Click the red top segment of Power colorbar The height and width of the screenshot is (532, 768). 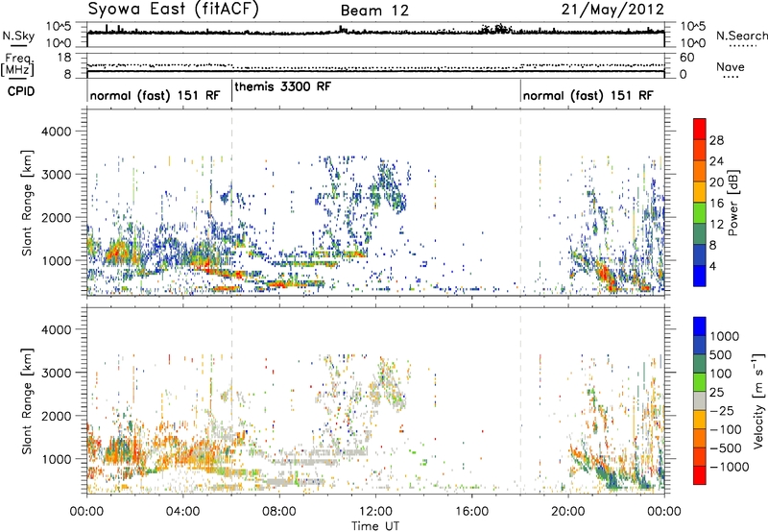pos(700,129)
